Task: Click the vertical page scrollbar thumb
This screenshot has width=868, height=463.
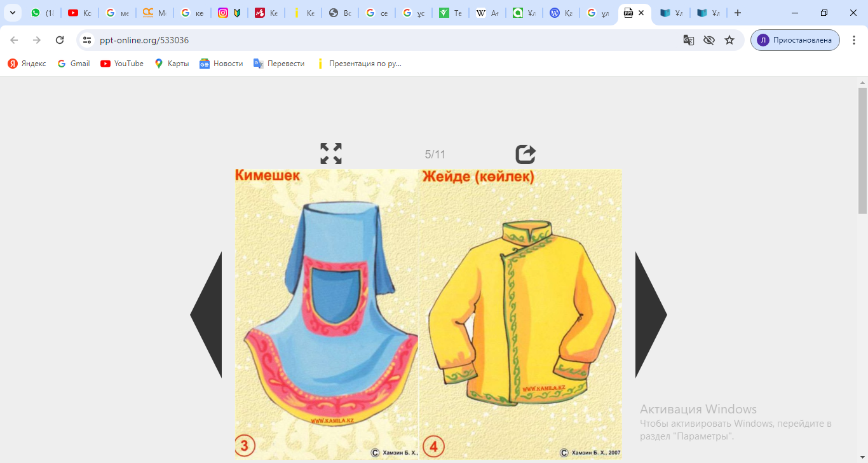Action: [x=862, y=151]
